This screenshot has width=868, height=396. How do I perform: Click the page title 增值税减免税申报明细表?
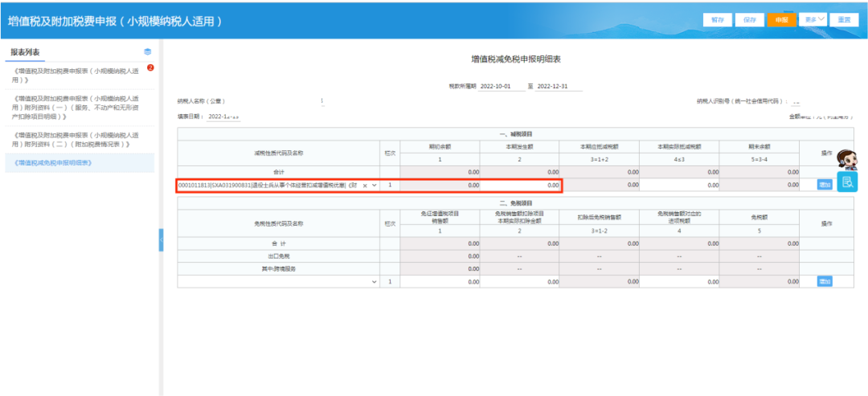[515, 59]
